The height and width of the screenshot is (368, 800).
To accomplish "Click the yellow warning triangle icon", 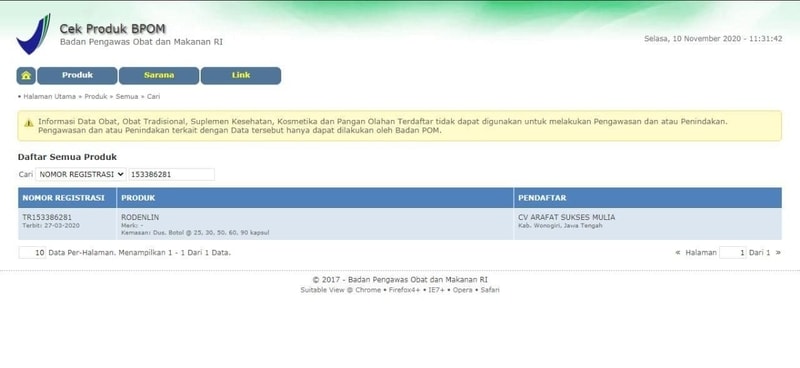I will pos(29,122).
